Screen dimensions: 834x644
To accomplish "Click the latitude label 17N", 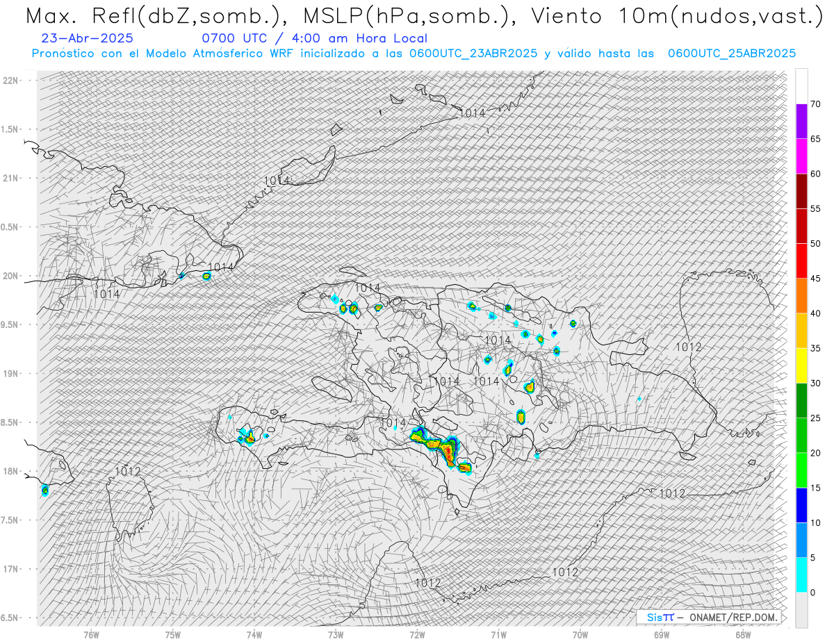I will (x=11, y=569).
